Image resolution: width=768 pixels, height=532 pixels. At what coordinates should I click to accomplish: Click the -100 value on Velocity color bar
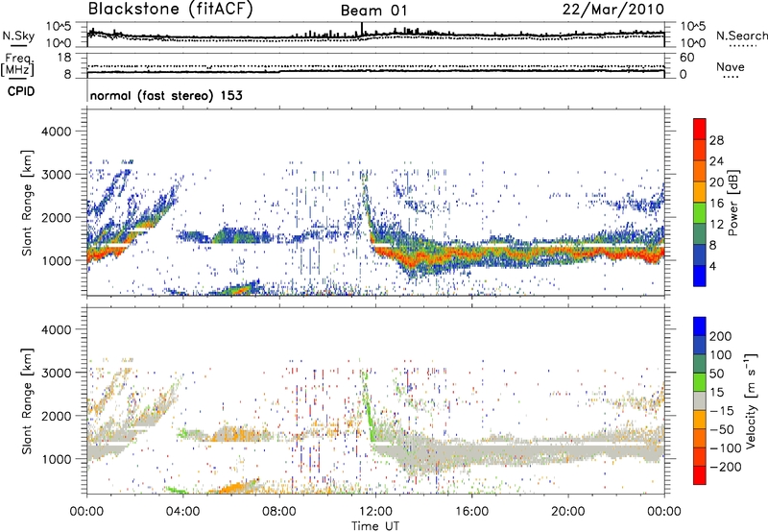coord(725,448)
